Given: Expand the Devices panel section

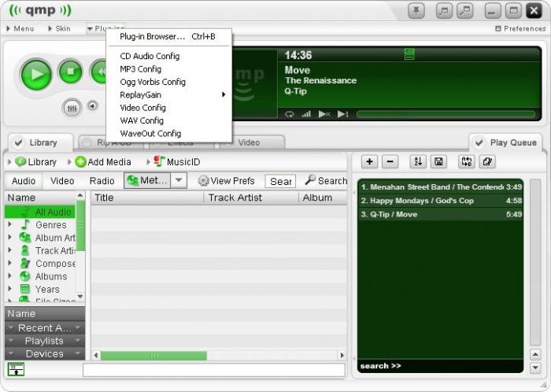Looking at the screenshot, I should pos(45,353).
